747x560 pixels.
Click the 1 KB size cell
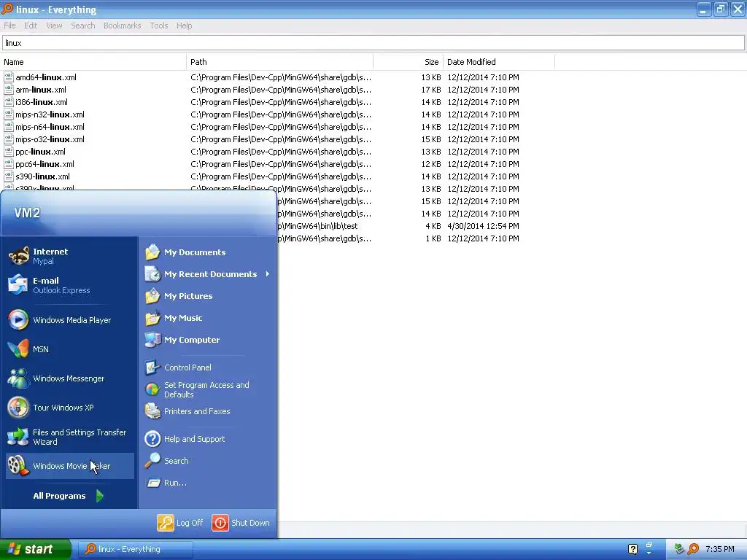(433, 238)
